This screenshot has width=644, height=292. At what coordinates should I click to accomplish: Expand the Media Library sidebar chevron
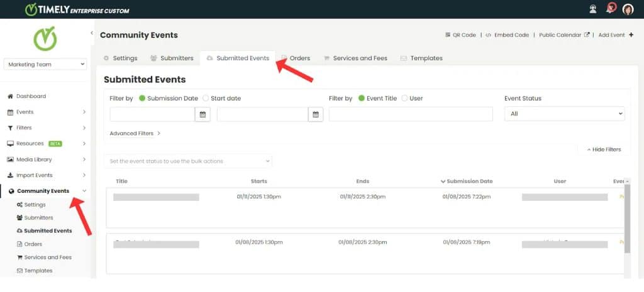coord(84,160)
